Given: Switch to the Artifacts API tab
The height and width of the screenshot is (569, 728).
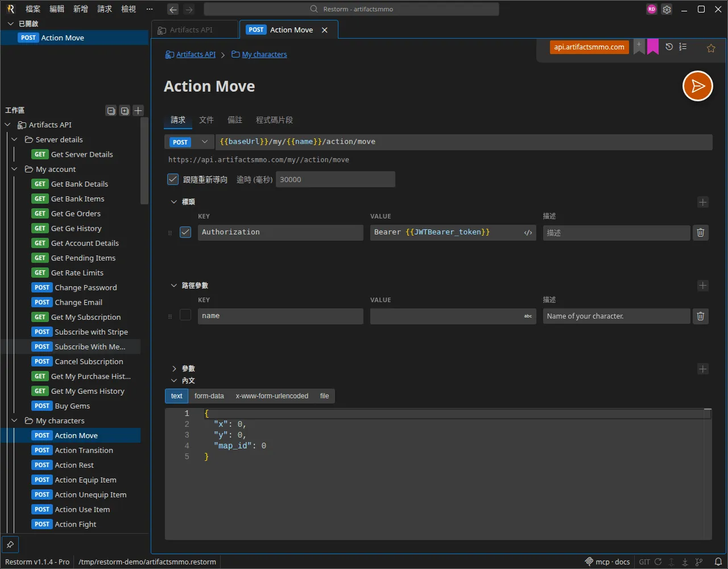Looking at the screenshot, I should click(195, 30).
